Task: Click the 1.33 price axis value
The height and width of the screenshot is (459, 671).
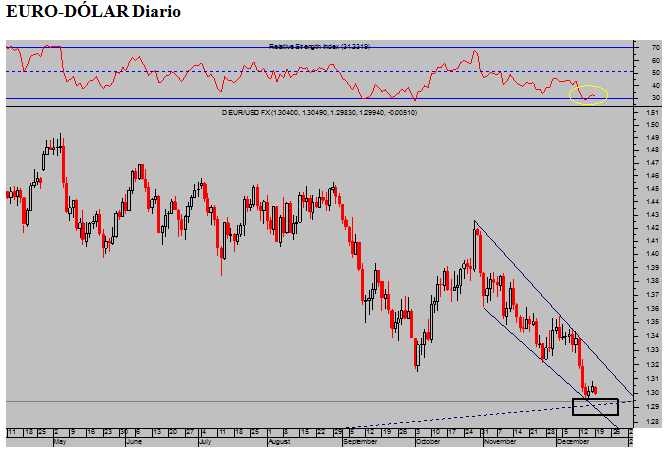Action: 652,349
